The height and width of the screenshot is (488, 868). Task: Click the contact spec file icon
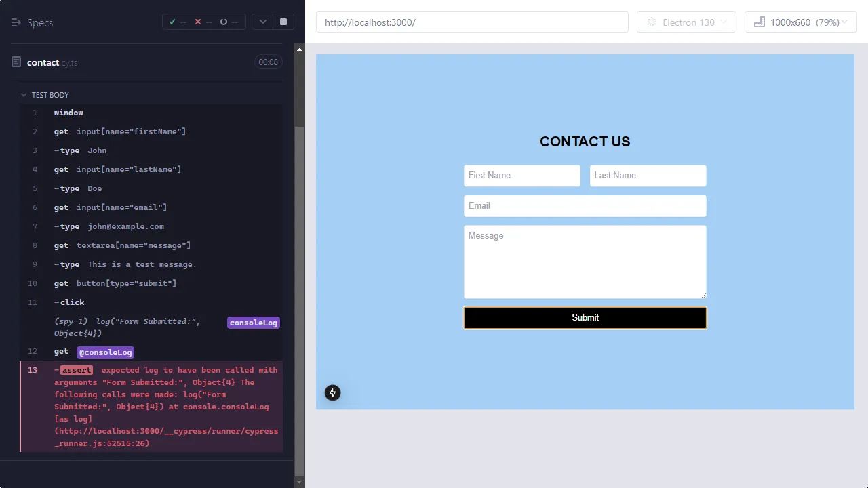point(16,62)
